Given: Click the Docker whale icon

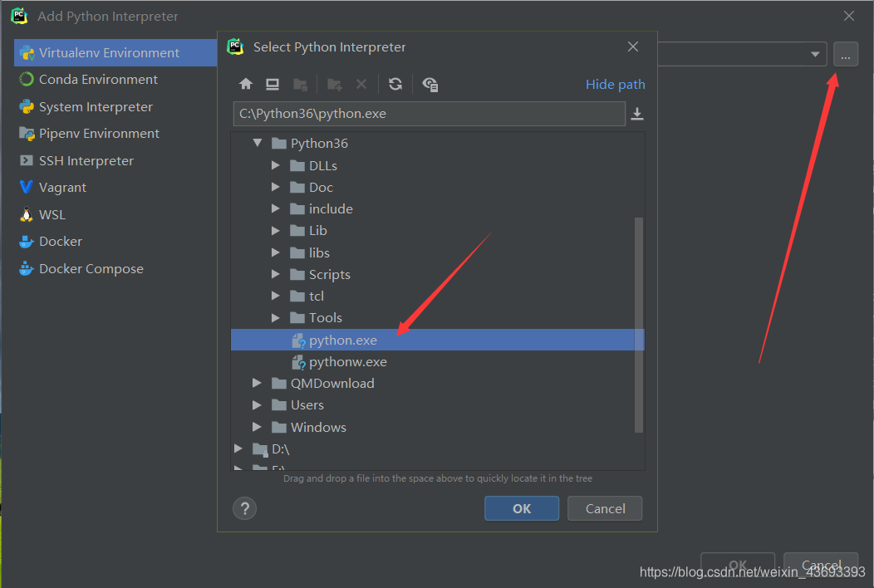Looking at the screenshot, I should (x=27, y=242).
